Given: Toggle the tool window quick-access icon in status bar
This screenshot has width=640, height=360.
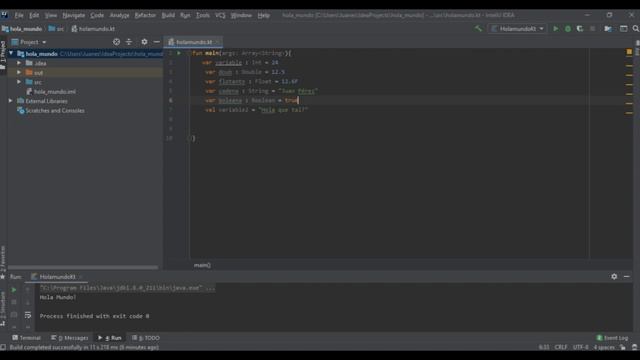Looking at the screenshot, I should click(x=3, y=347).
